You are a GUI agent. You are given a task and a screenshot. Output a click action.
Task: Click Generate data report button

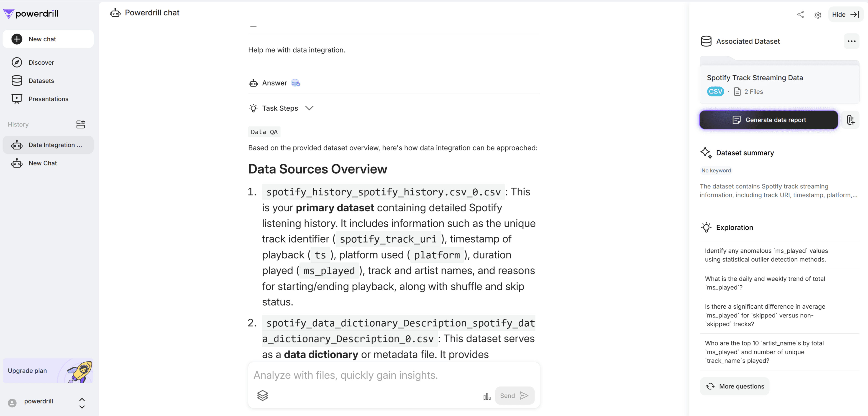(x=769, y=120)
